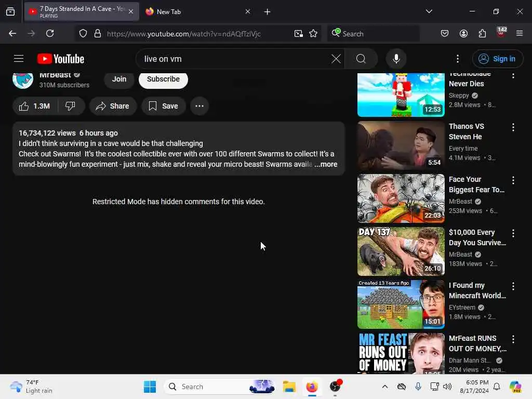The height and width of the screenshot is (399, 532).
Task: Open File Explorer from the taskbar
Action: pos(289,387)
